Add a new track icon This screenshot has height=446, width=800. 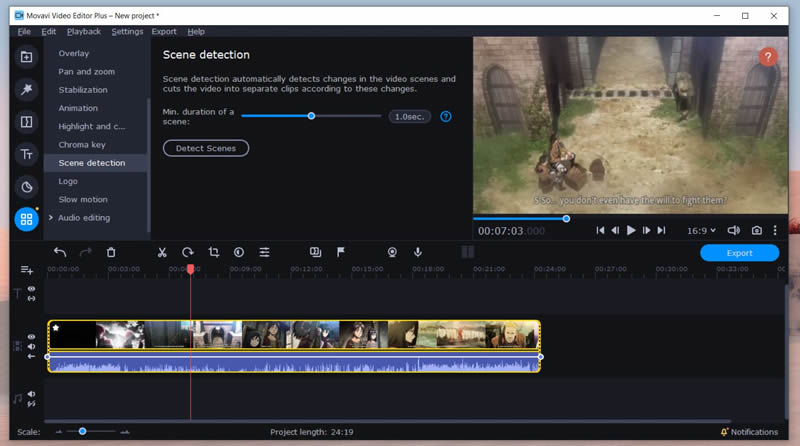pyautogui.click(x=27, y=269)
